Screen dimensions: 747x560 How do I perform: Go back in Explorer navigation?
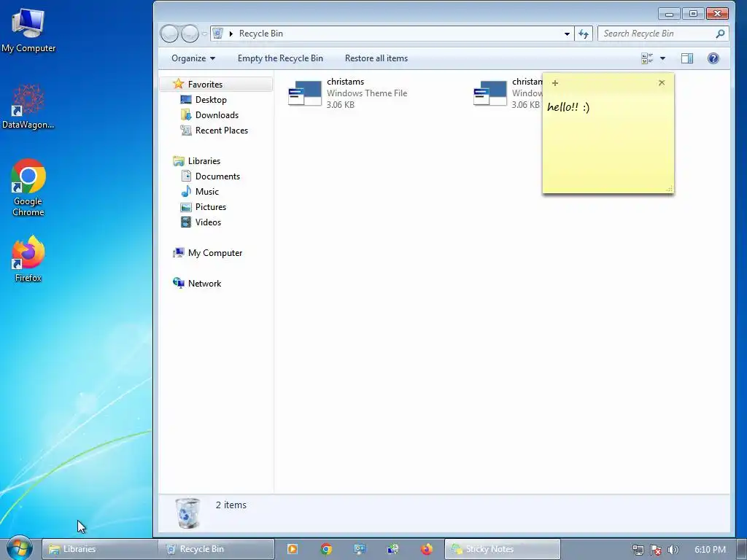pos(169,34)
